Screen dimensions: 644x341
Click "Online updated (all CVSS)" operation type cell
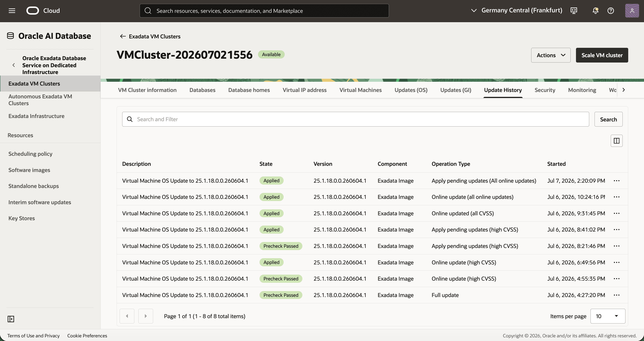[x=463, y=213]
